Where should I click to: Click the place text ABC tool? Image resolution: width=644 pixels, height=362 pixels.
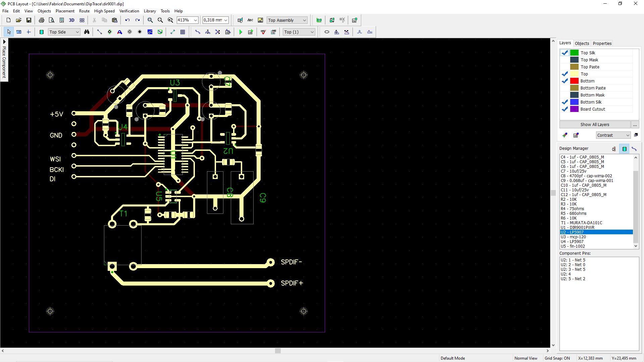[x=250, y=20]
